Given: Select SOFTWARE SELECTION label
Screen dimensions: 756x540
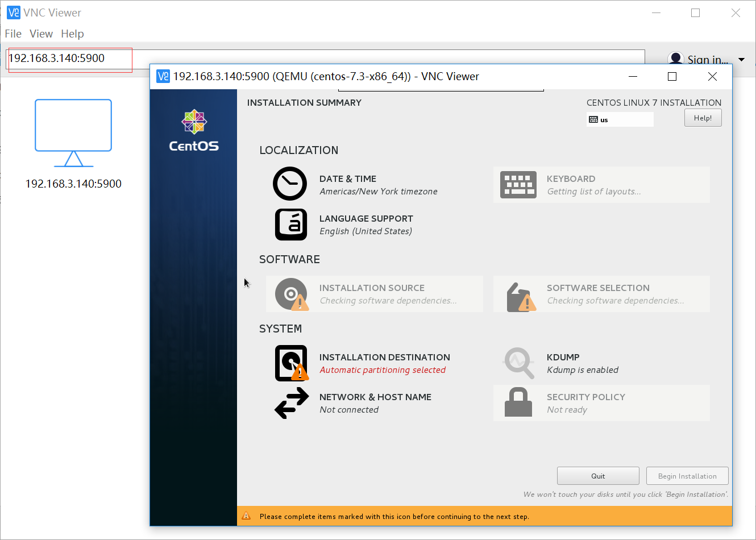Looking at the screenshot, I should point(598,288).
